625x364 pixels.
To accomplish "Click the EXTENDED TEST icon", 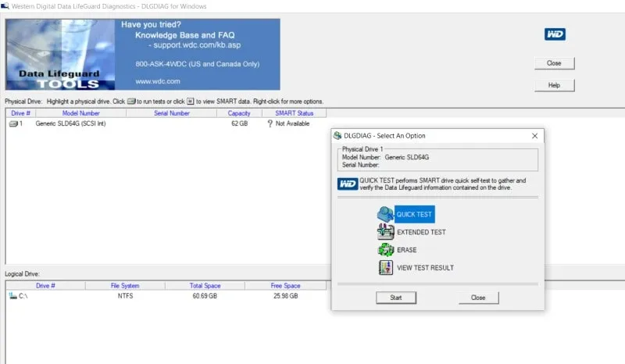I will pyautogui.click(x=385, y=232).
